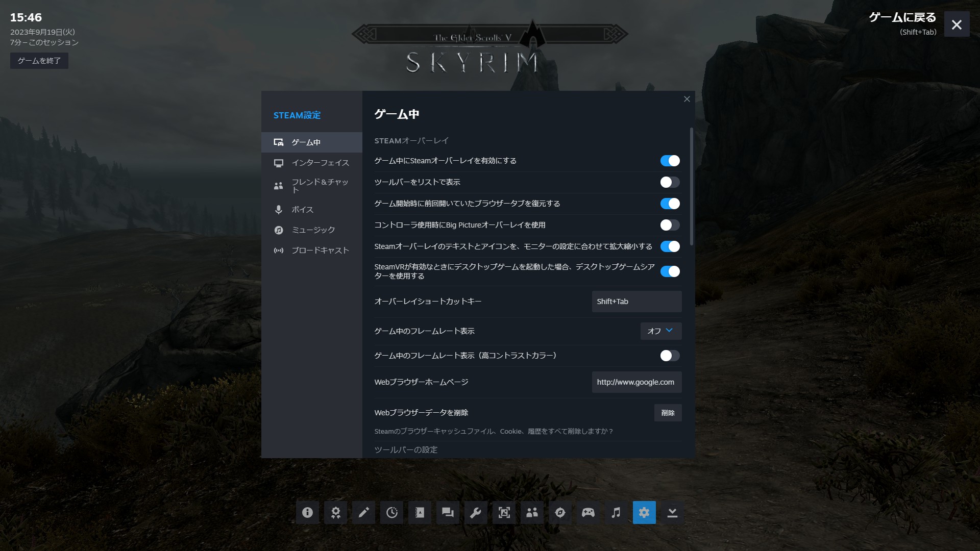Open the web browser compass icon
This screenshot has height=551, width=980.
pyautogui.click(x=560, y=512)
